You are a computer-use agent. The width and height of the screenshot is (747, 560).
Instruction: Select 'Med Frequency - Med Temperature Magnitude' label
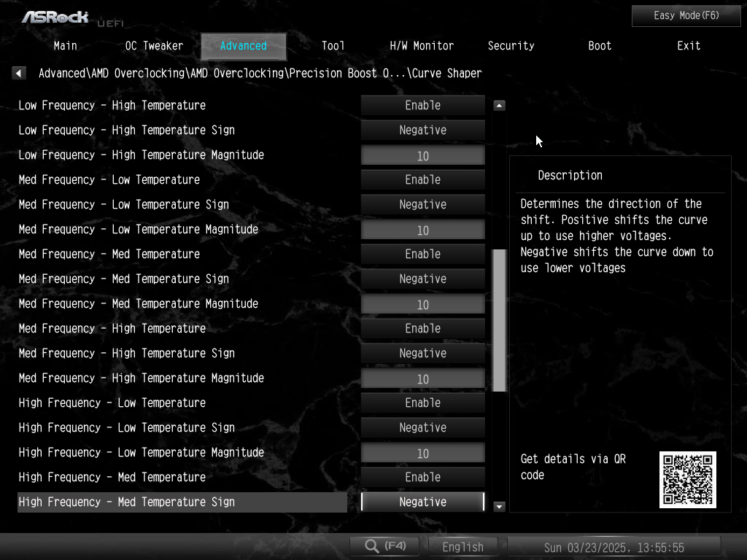point(138,303)
